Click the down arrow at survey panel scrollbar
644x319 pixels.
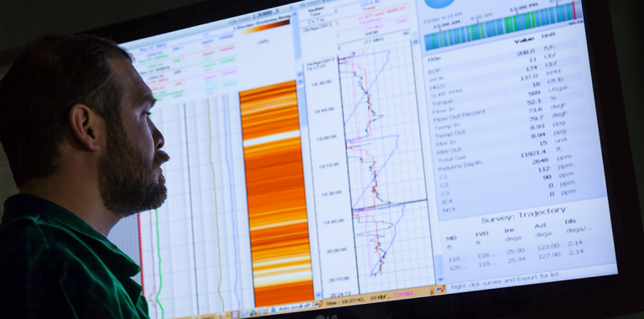coord(440,280)
